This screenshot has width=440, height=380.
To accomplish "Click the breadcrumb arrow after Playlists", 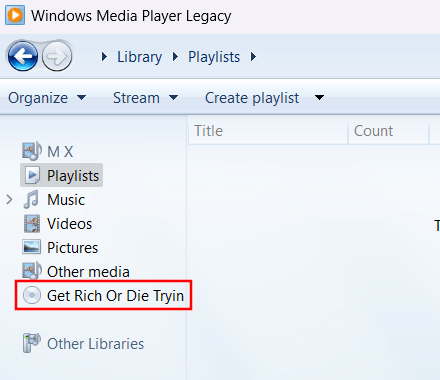I will point(253,57).
